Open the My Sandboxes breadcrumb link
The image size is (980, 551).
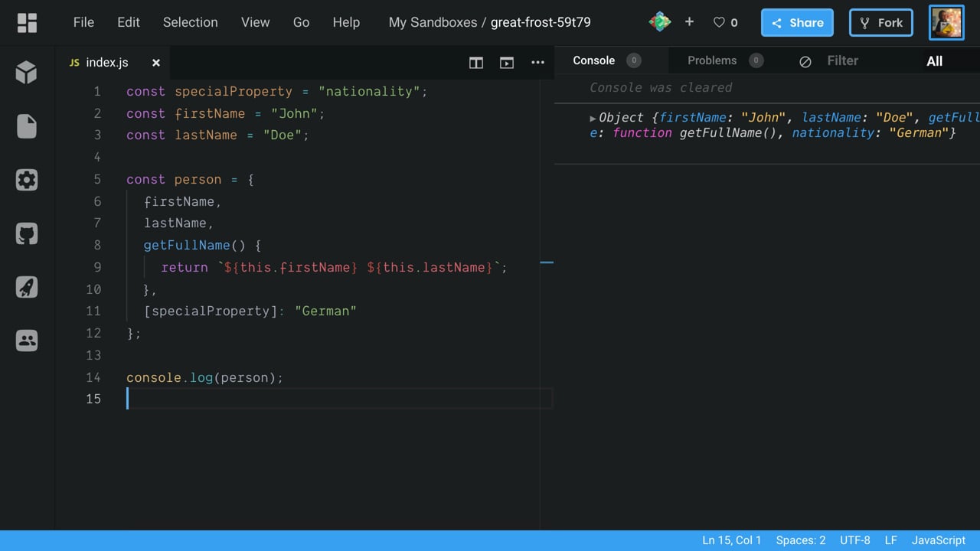point(433,22)
